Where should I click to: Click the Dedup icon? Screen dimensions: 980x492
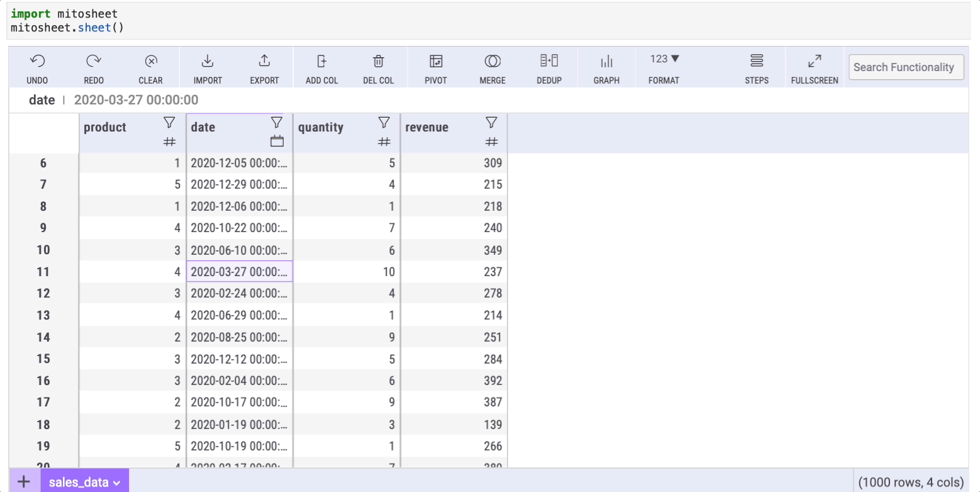coord(549,61)
